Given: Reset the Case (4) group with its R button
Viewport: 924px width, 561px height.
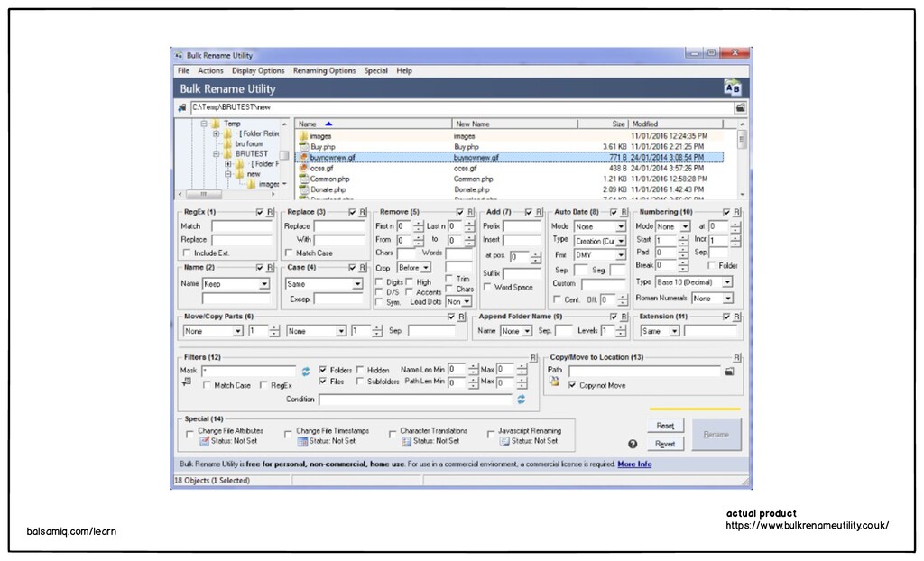Looking at the screenshot, I should click(x=363, y=268).
